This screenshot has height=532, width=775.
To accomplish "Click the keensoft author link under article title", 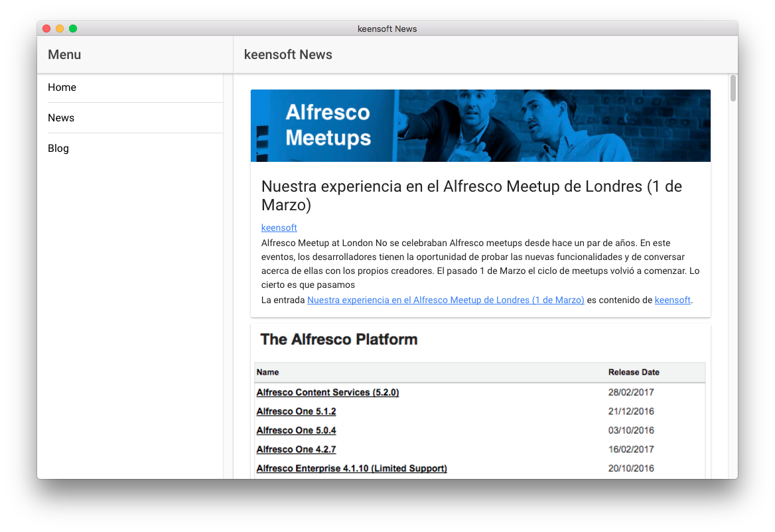I will 279,228.
